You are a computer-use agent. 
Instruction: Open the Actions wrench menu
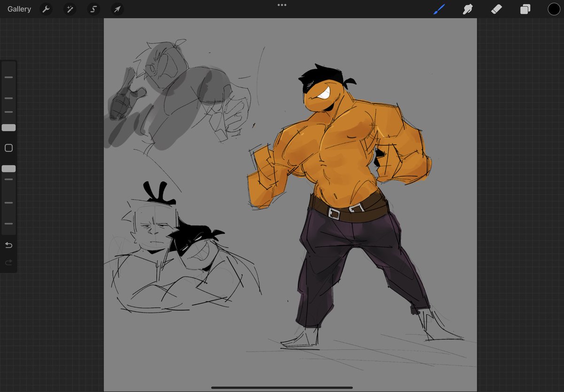pyautogui.click(x=46, y=9)
